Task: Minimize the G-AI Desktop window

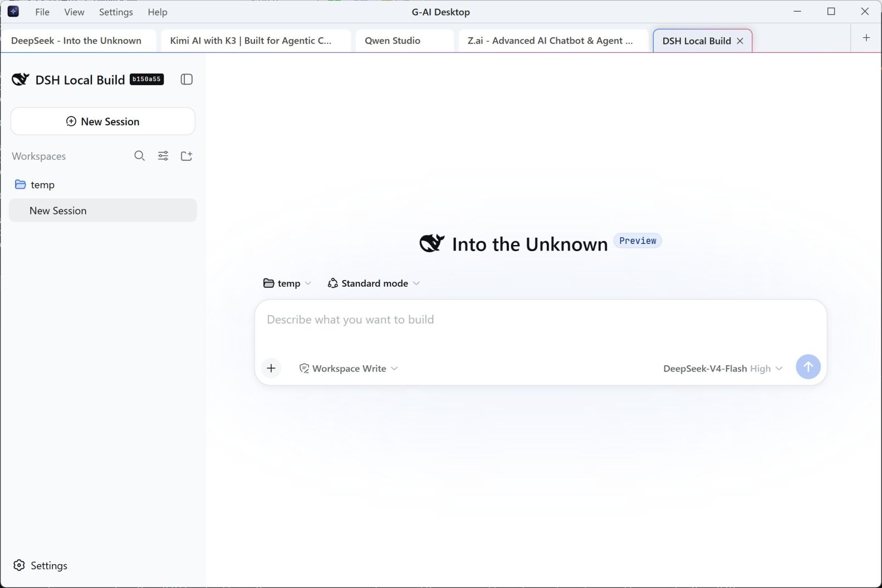Action: click(x=797, y=12)
